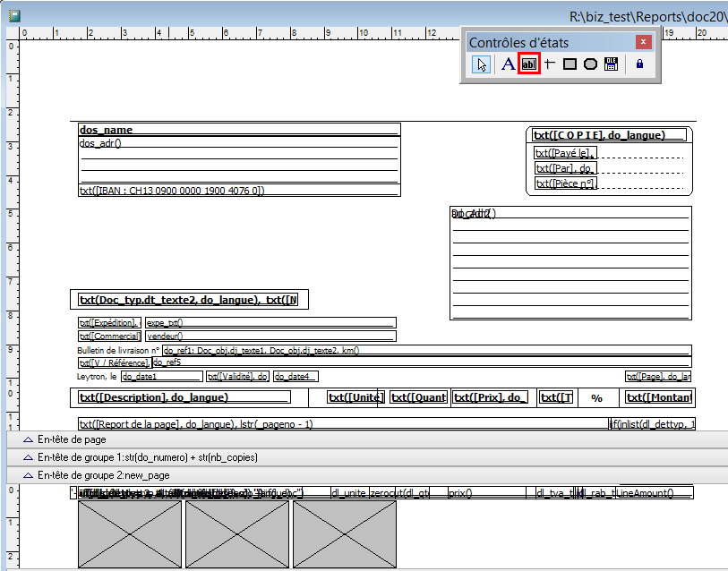Select the do_ref1: Doc_obj.dj_texte1 field
The image size is (728, 571).
[x=427, y=351]
